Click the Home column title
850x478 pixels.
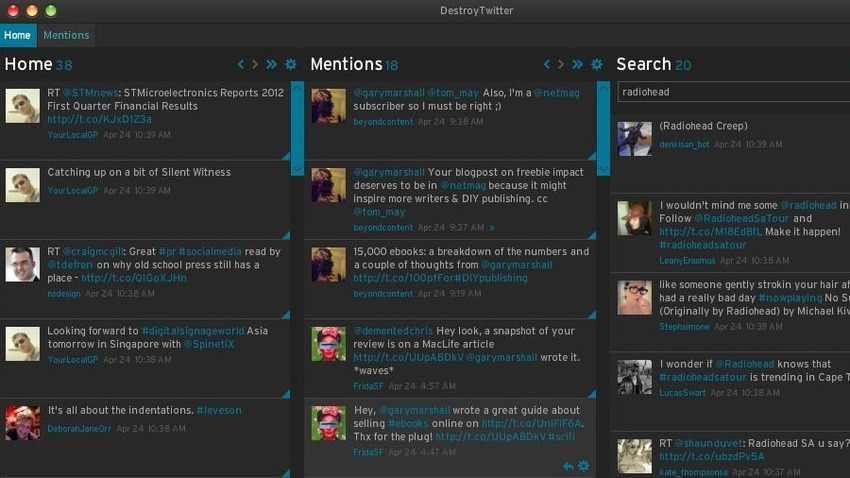28,64
